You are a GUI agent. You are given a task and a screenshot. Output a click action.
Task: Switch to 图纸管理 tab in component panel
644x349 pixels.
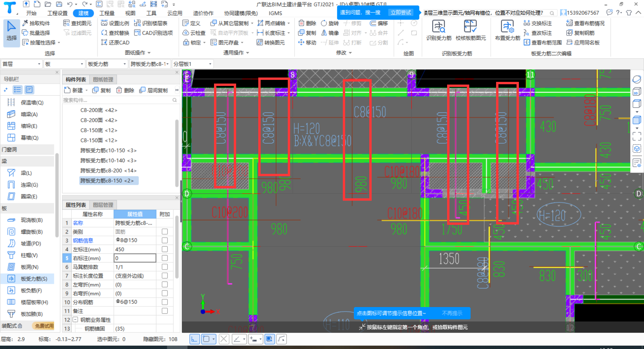(103, 80)
